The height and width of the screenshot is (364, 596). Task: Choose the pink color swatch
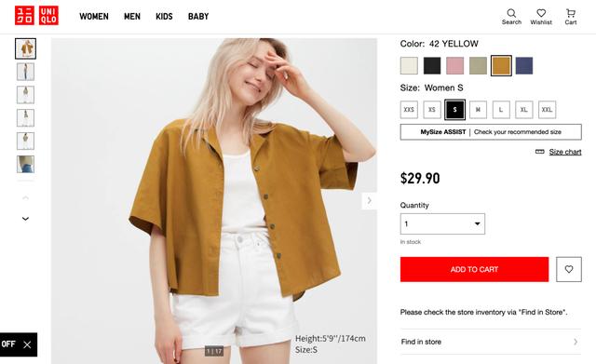[454, 66]
